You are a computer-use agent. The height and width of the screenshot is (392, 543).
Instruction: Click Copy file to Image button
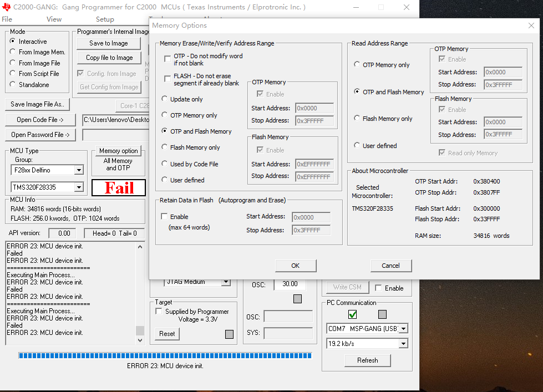[109, 58]
